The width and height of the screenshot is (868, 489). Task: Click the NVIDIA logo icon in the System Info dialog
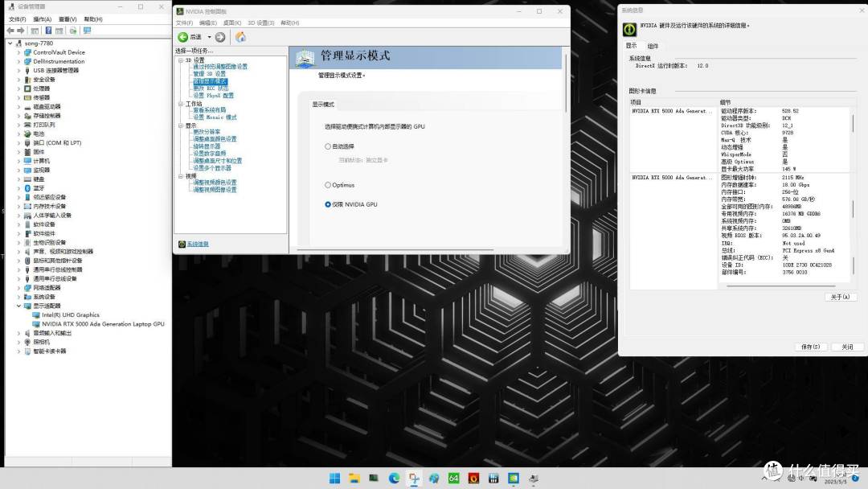point(628,29)
